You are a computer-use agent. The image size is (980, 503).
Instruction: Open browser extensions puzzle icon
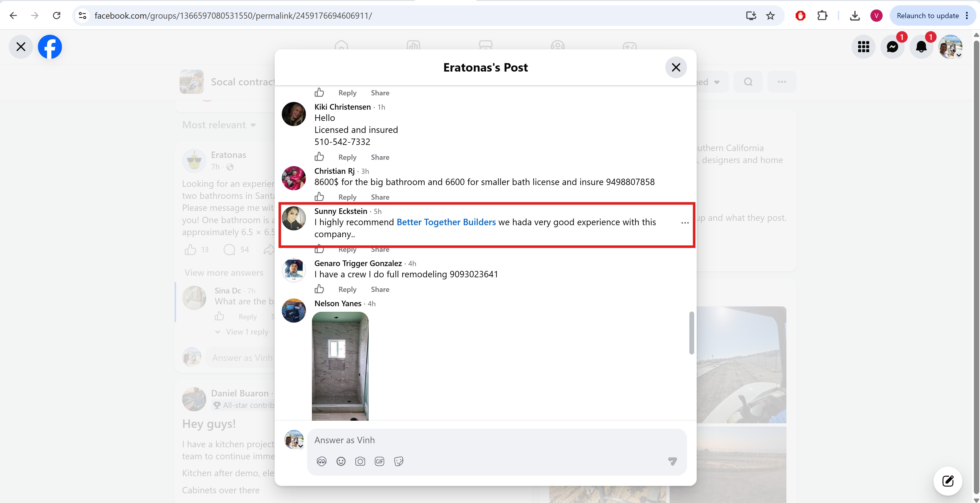click(822, 16)
